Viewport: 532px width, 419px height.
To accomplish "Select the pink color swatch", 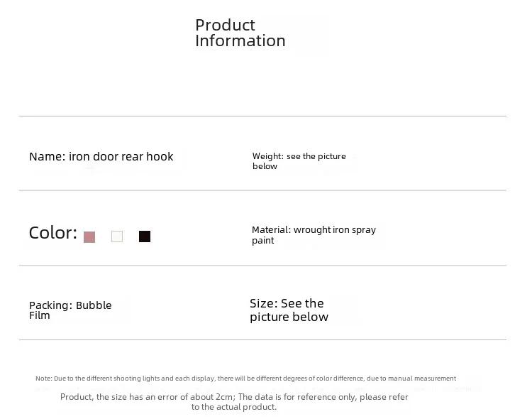I will [89, 237].
